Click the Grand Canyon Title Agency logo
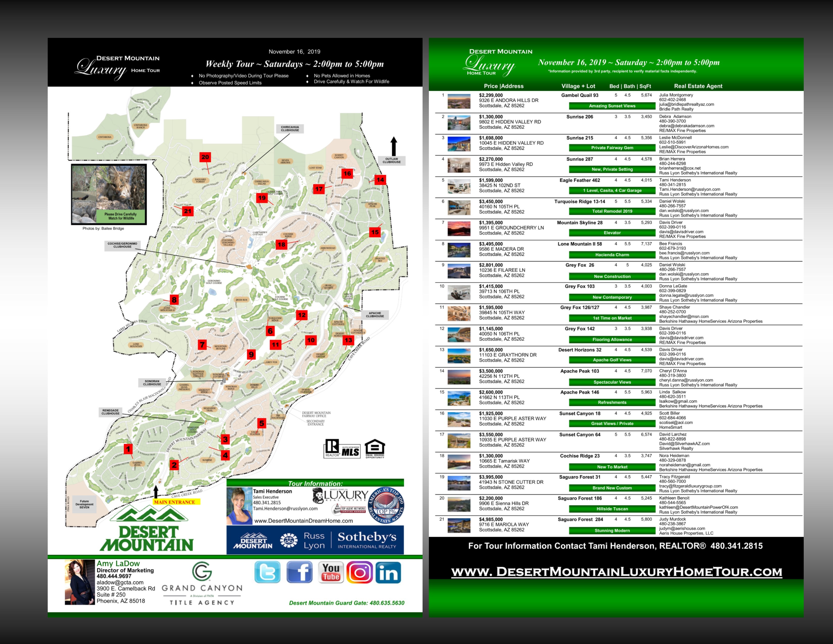This screenshot has width=833, height=644. [x=202, y=583]
